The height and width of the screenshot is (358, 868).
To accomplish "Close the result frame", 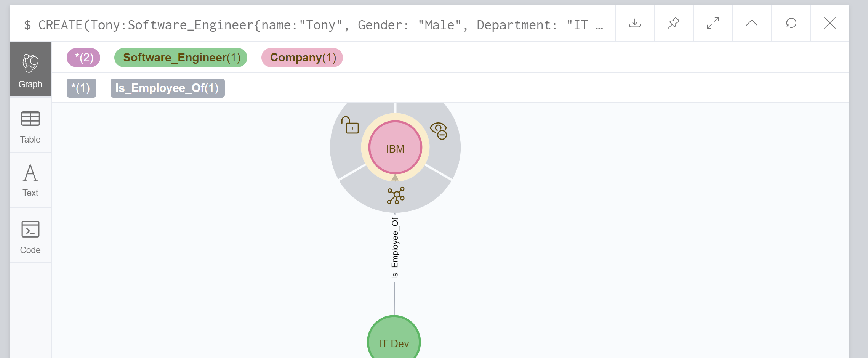I will click(x=830, y=23).
